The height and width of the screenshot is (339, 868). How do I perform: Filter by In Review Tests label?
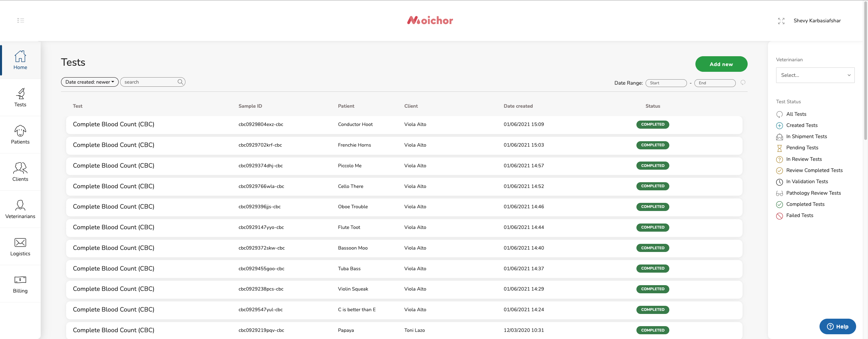click(804, 159)
